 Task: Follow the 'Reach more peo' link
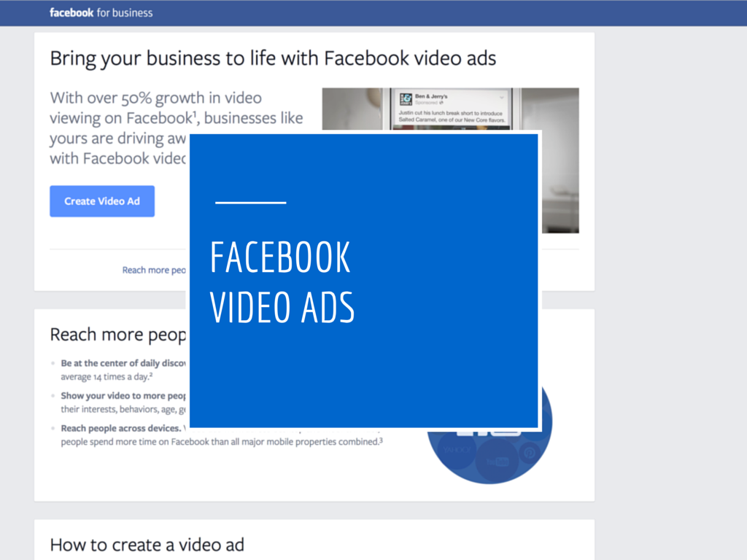tap(154, 270)
